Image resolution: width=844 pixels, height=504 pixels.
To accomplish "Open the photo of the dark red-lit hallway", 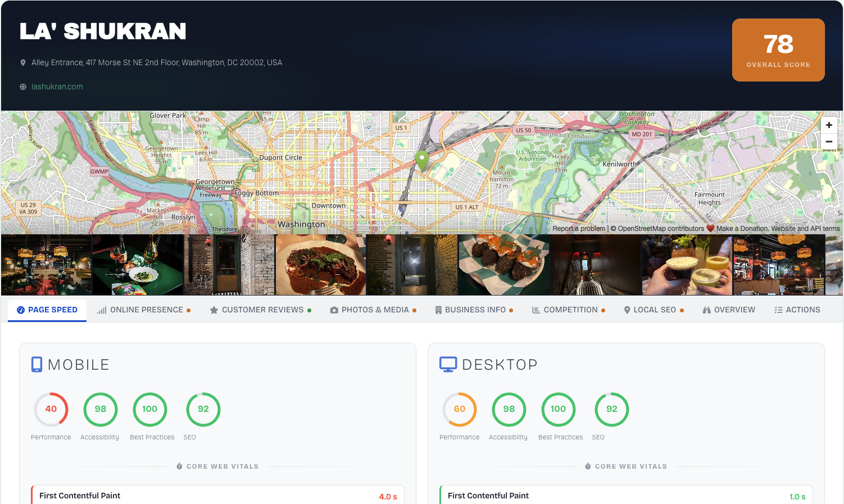I will [x=596, y=265].
